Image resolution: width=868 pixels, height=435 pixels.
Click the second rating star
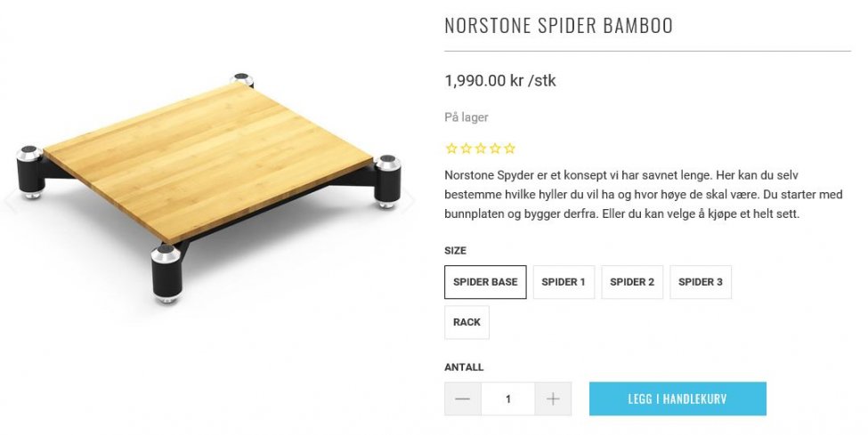(466, 149)
